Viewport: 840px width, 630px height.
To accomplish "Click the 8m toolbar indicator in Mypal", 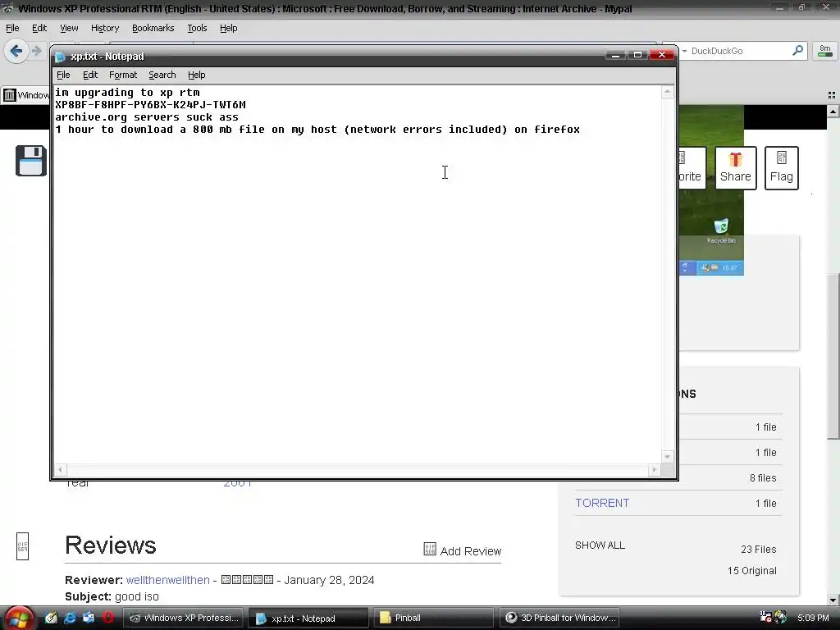I will coord(825,51).
